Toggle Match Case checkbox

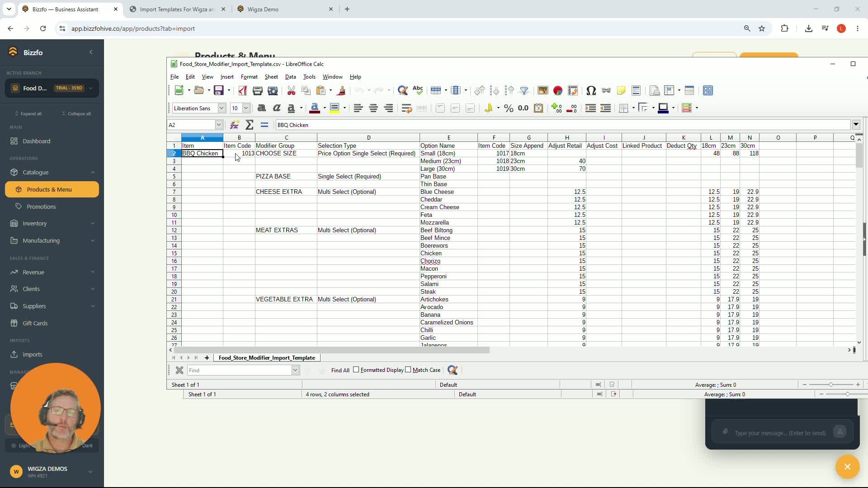coord(408,370)
